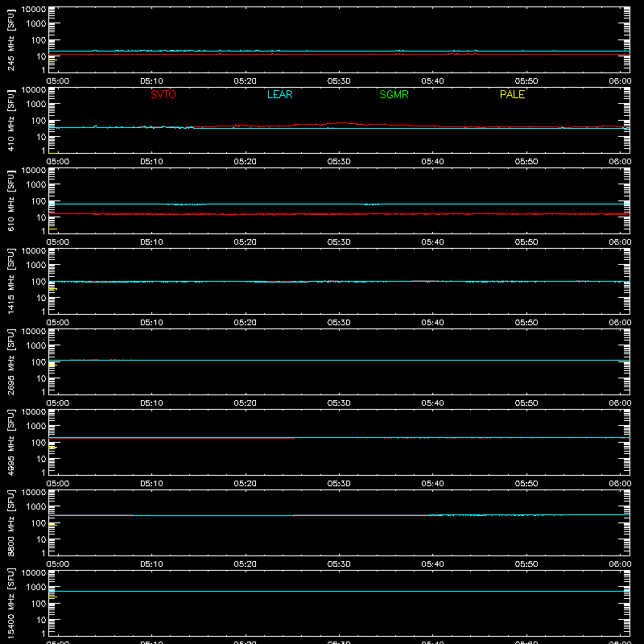Click the 1000 tick on 2695 MHz axis
The width and height of the screenshot is (644, 644).
coord(36,346)
